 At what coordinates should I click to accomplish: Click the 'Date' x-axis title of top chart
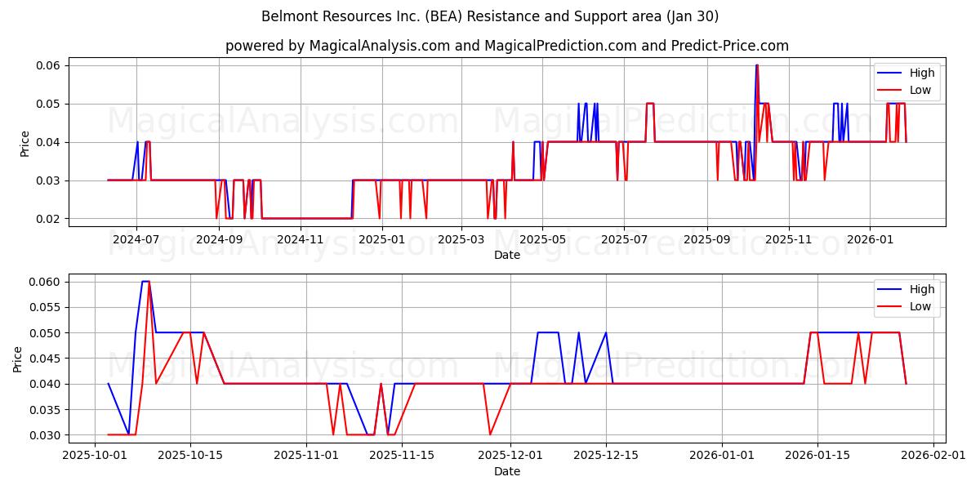click(x=507, y=255)
